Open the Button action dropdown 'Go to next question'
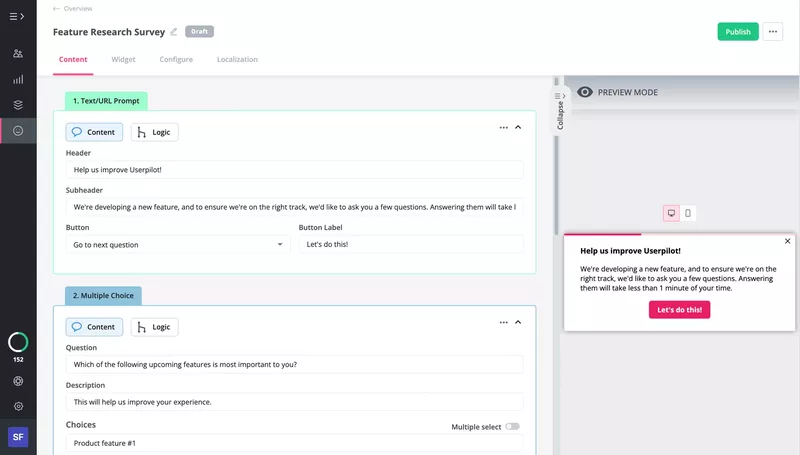Image resolution: width=800 pixels, height=455 pixels. tap(177, 244)
